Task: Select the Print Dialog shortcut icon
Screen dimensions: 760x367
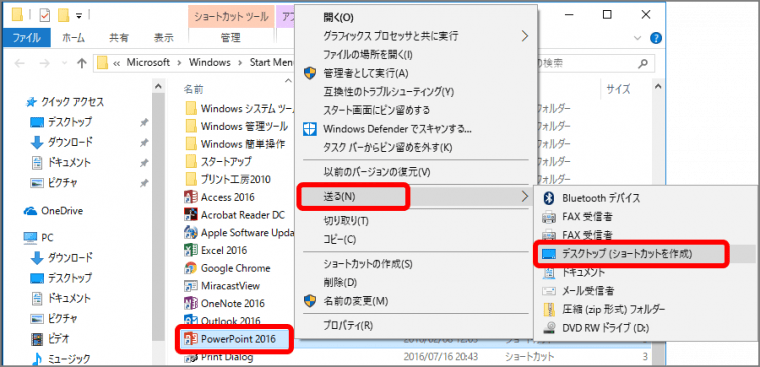Action: click(x=191, y=358)
